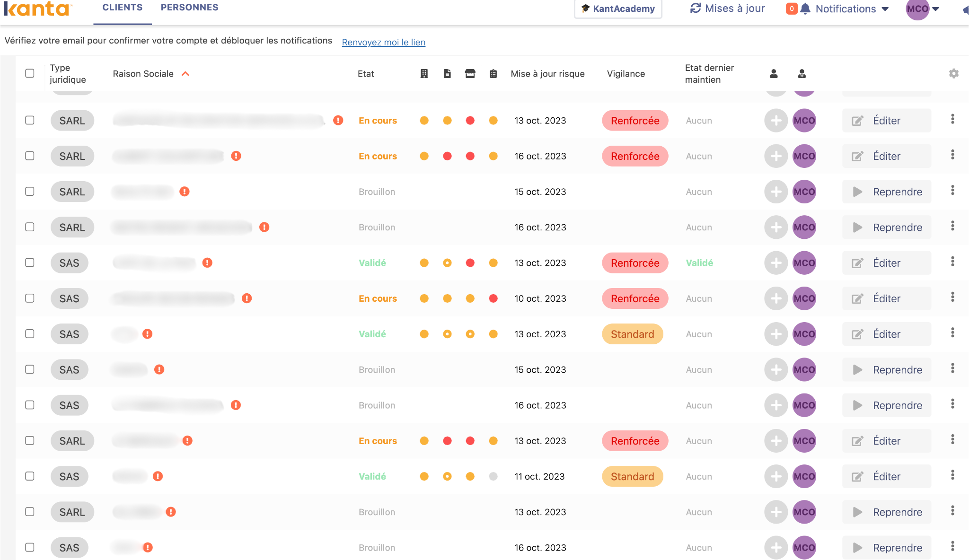Click the single person column icon
The width and height of the screenshot is (969, 560).
[774, 73]
